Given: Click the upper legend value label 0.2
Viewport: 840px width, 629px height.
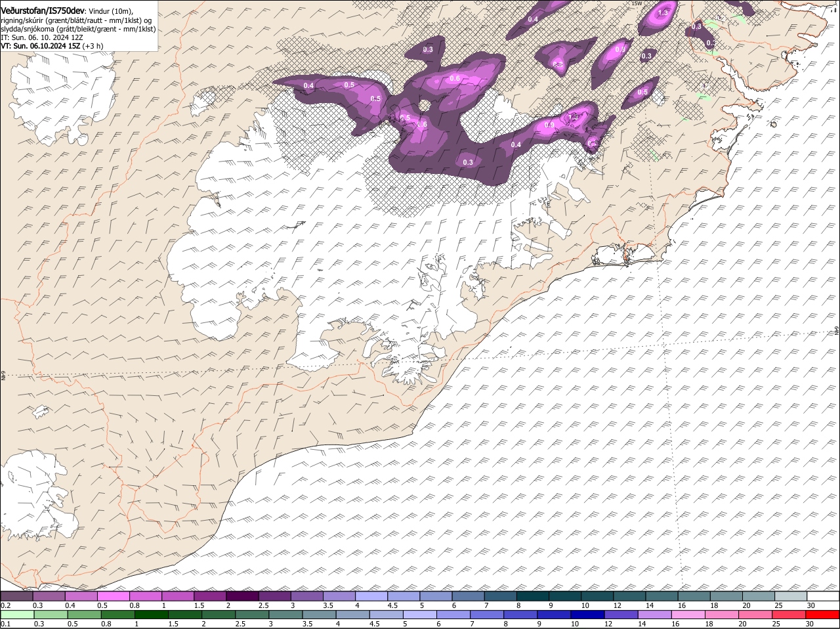Looking at the screenshot, I should tap(5, 605).
